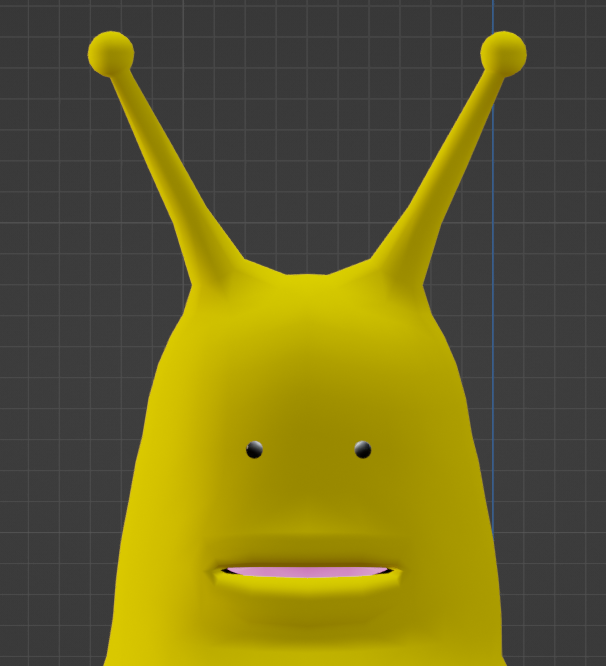The height and width of the screenshot is (666, 606).
Task: Select the slug's left black eye sphere
Action: (x=254, y=450)
